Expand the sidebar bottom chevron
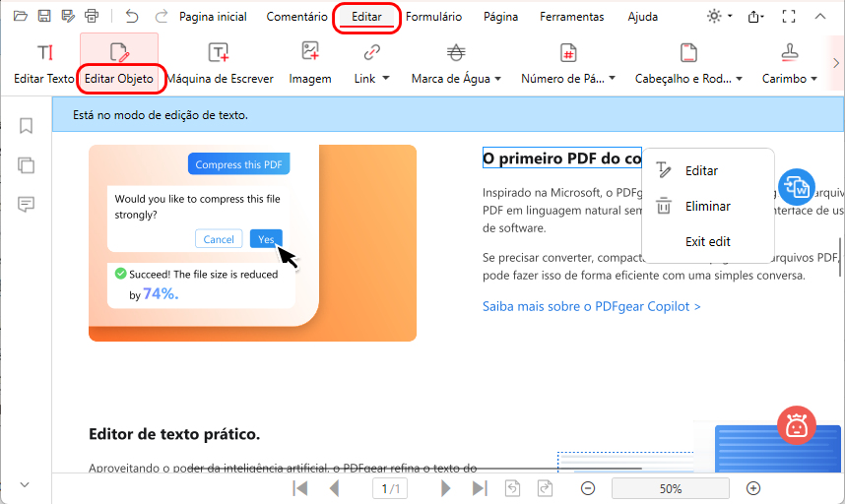The image size is (845, 504). 25,484
